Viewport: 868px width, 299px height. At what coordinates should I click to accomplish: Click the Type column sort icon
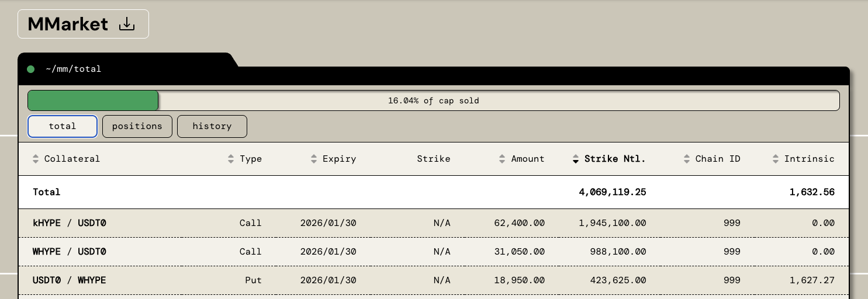[231, 159]
